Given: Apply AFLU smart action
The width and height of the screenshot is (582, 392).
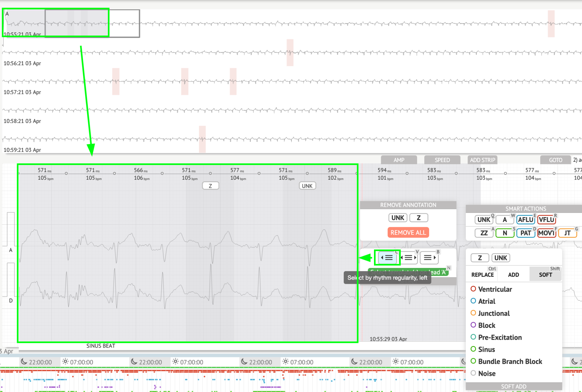Looking at the screenshot, I should tap(525, 219).
